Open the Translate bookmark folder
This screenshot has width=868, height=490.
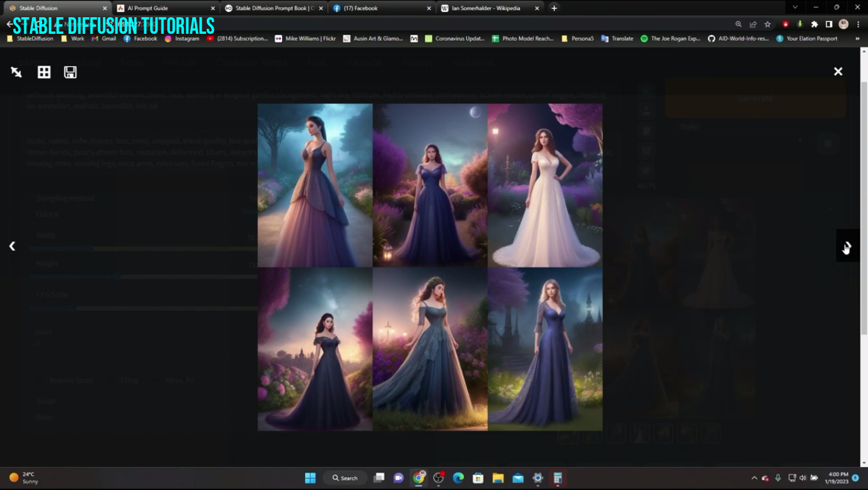pyautogui.click(x=617, y=38)
